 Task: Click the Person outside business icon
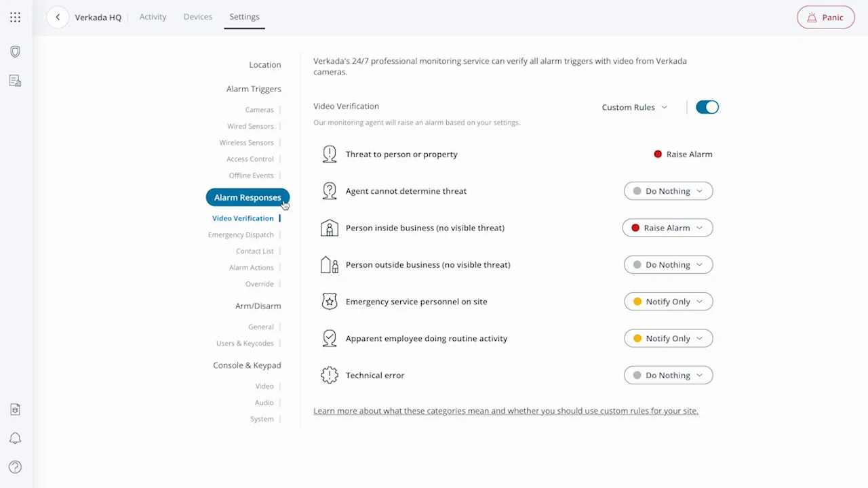coord(330,264)
